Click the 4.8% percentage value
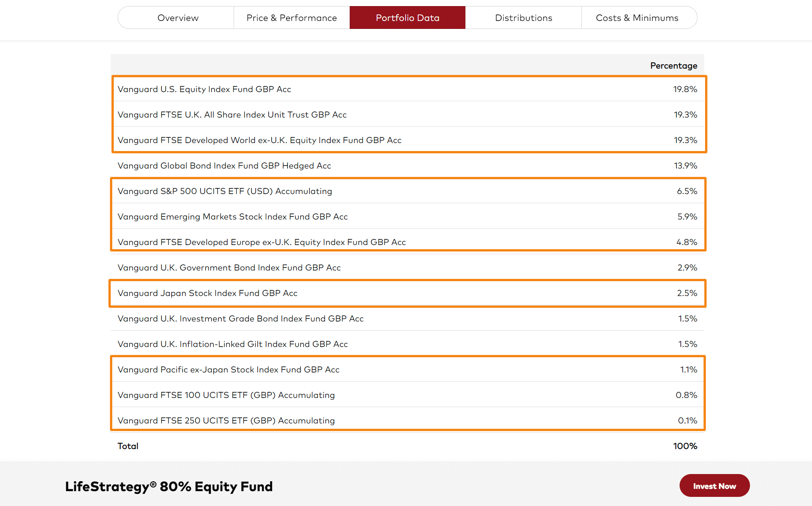 tap(687, 242)
